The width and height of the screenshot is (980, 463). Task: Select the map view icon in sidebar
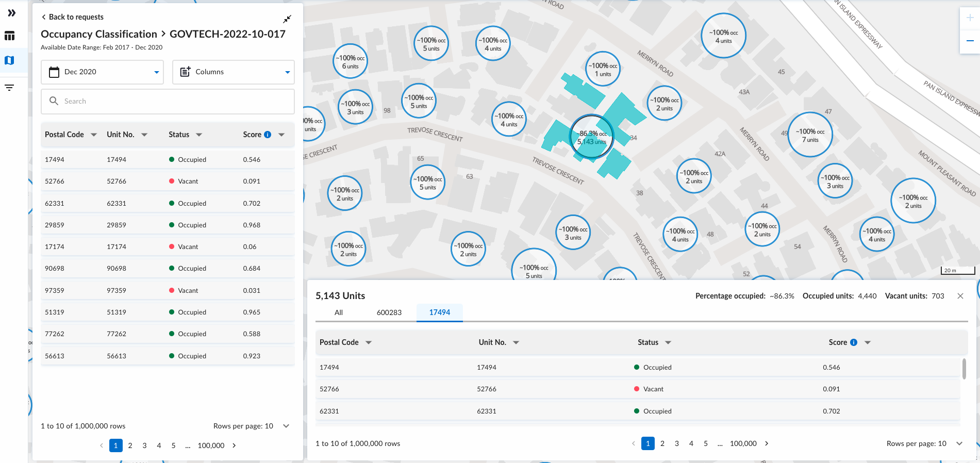pyautogui.click(x=10, y=60)
